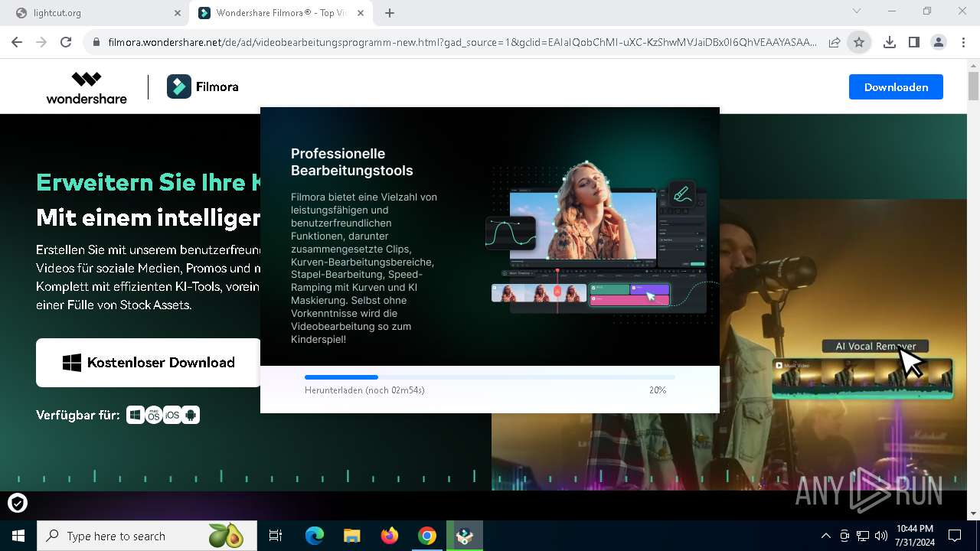Open Chrome downloads icon
The height and width of the screenshot is (551, 980).
tap(889, 43)
